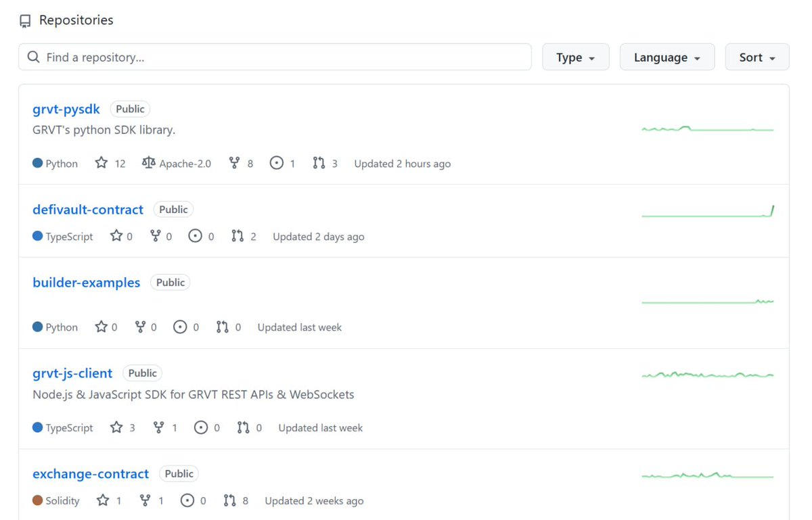View issues of grvt-js-client

[x=207, y=428]
